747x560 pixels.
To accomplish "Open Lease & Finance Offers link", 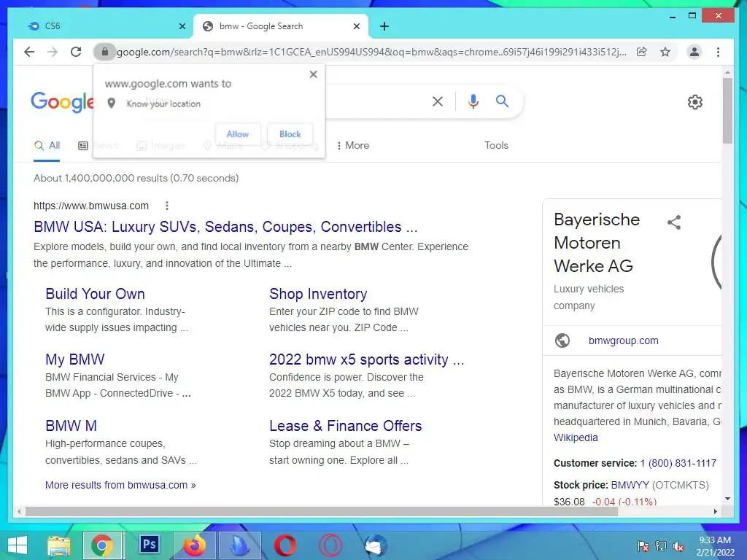I will (x=345, y=426).
